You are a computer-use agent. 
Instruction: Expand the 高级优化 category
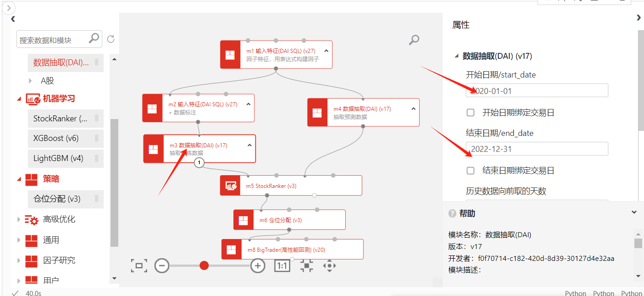(x=19, y=219)
